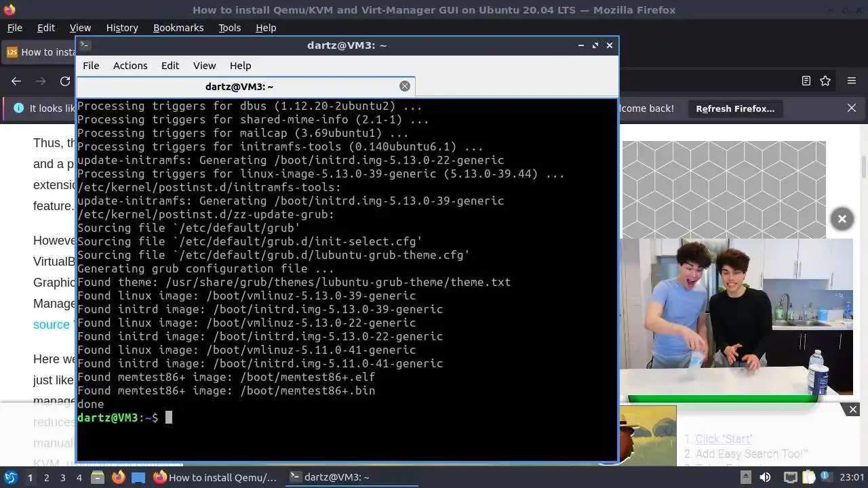Open the removable media eject tray icon
This screenshot has width=868, height=488.
click(x=745, y=477)
